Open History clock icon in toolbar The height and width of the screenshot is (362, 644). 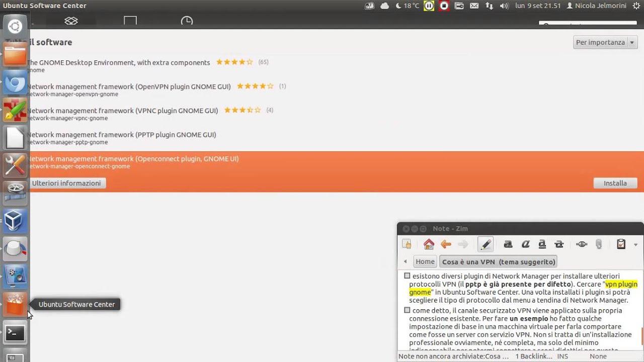click(187, 21)
